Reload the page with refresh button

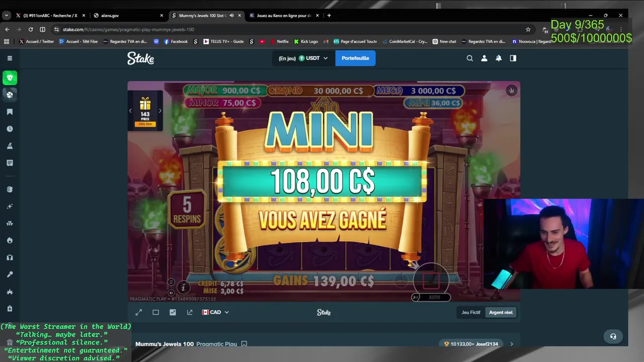click(31, 29)
